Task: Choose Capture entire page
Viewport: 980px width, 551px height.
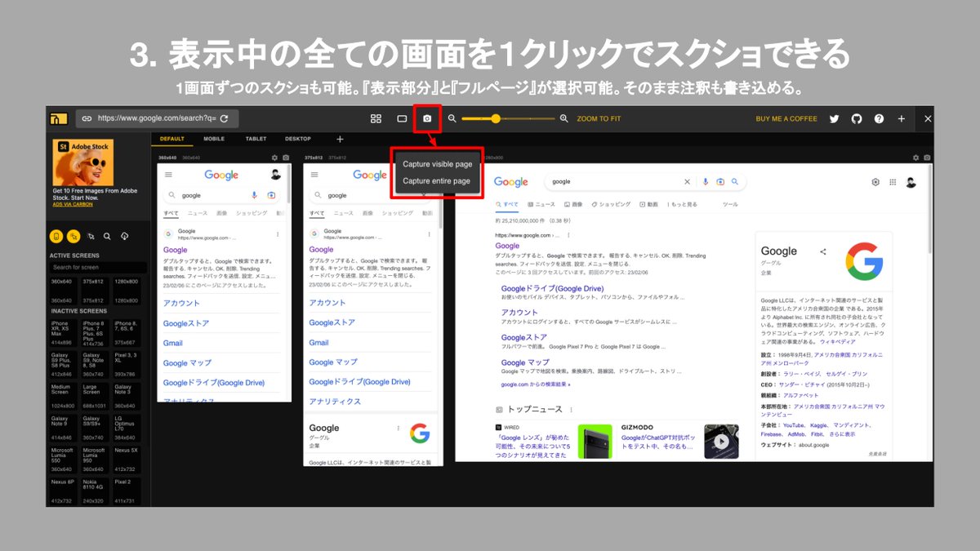Action: (437, 181)
